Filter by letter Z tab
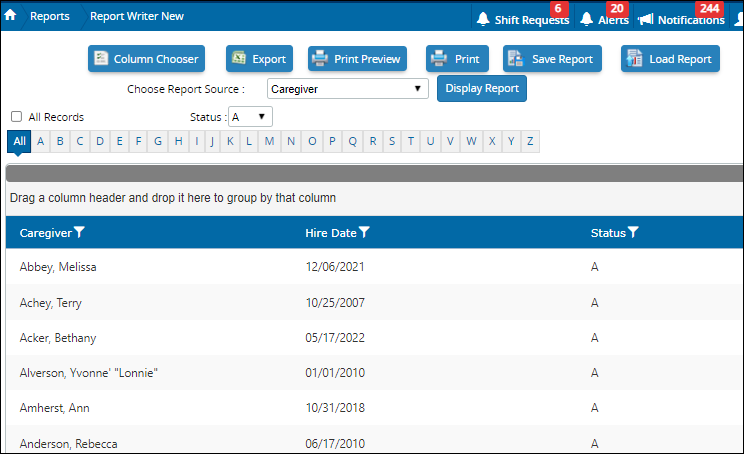The height and width of the screenshot is (454, 744). point(530,141)
